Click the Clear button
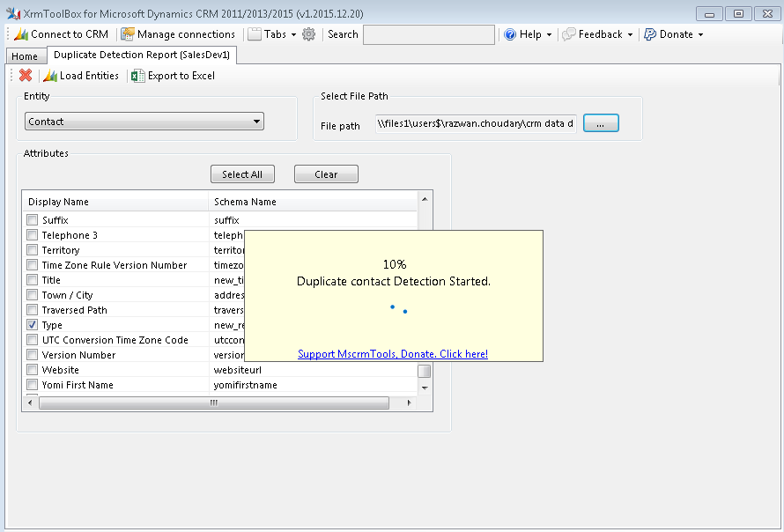The image size is (784, 532). pyautogui.click(x=326, y=174)
